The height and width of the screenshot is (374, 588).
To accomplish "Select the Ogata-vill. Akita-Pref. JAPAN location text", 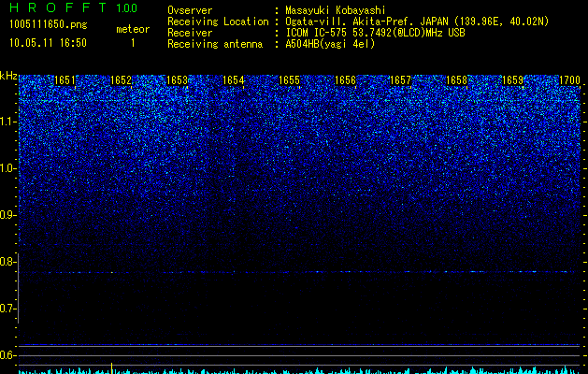I will pyautogui.click(x=417, y=22).
